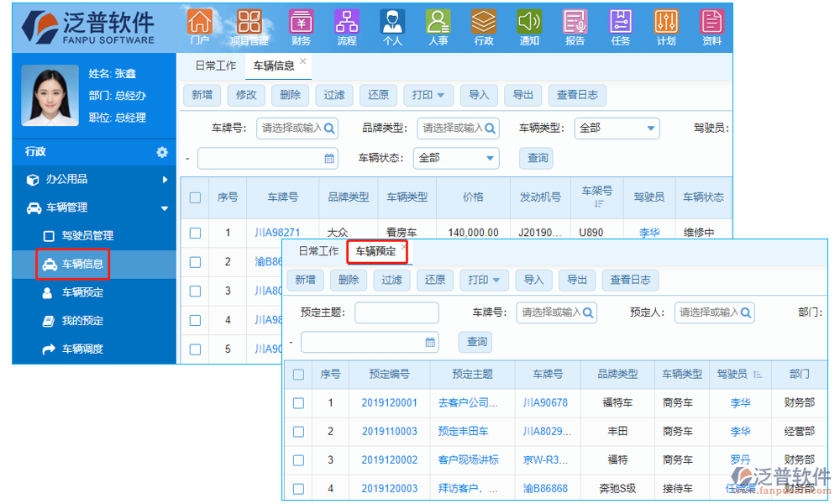Open the 李华 driver link in 车辆信息
The width and height of the screenshot is (840, 504).
[x=649, y=233]
